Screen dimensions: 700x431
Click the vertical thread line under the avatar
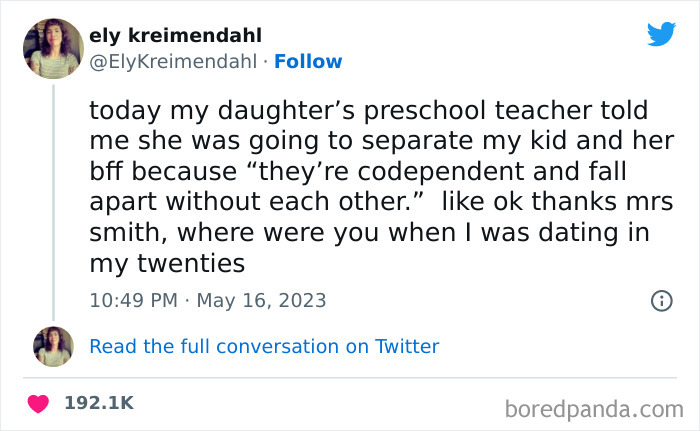53,200
